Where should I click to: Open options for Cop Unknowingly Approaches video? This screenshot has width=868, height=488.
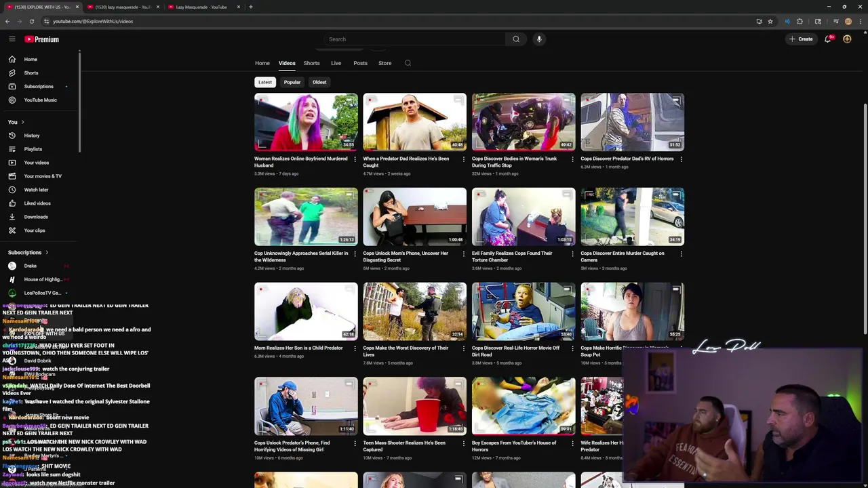(x=355, y=254)
